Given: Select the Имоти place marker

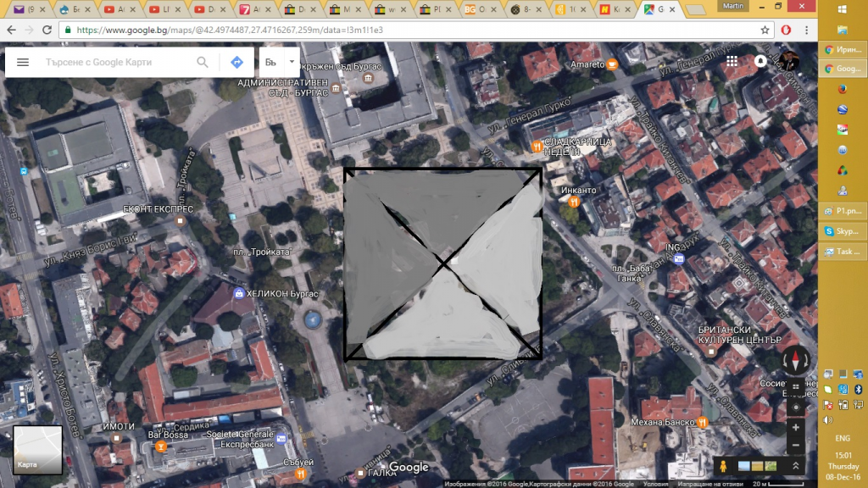Looking at the screenshot, I should [x=116, y=438].
